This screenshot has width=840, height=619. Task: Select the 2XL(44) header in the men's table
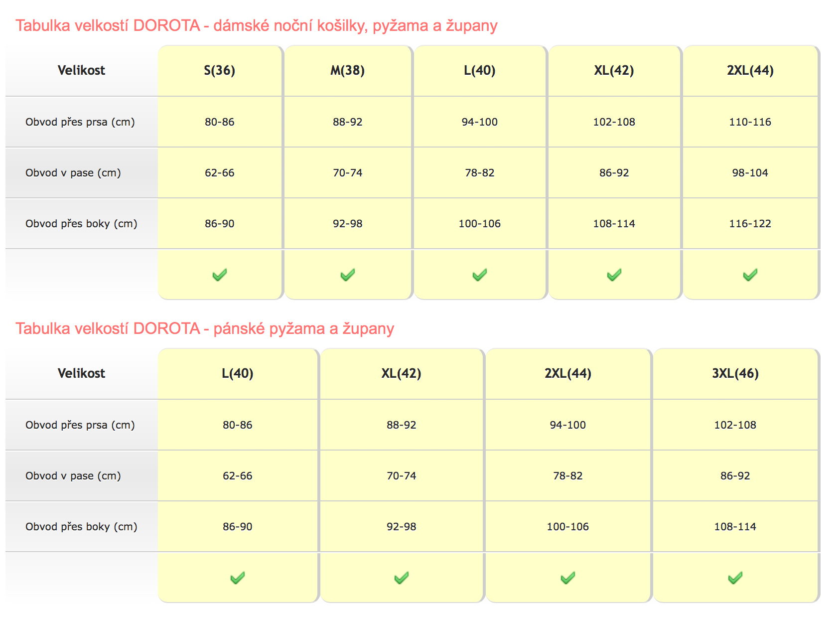[568, 373]
